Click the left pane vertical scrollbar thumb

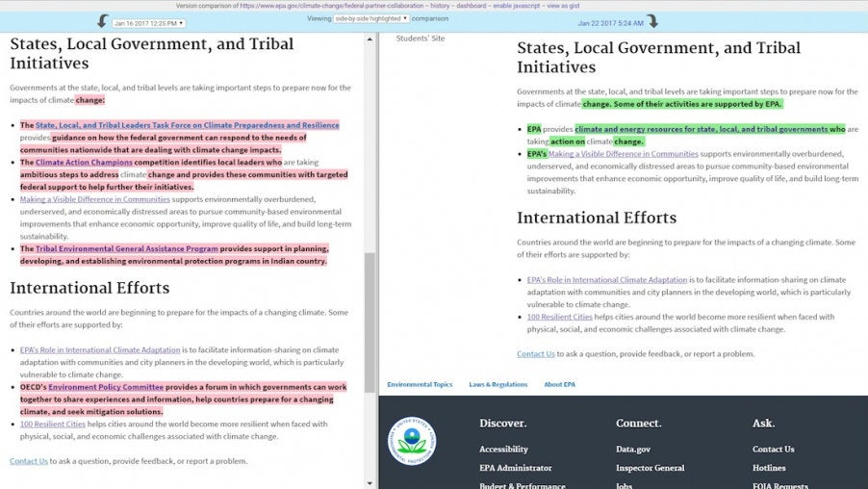[370, 322]
